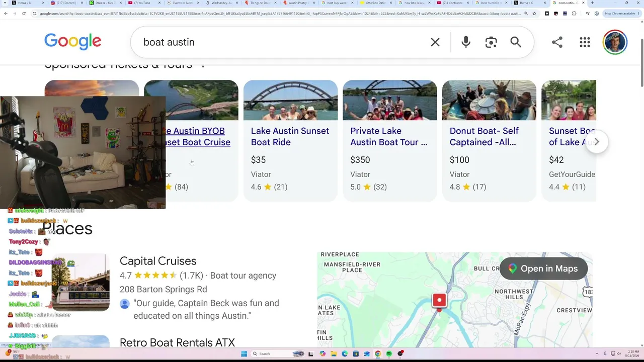Click the Capital Cruises boat thumbnail
644x362 pixels.
pyautogui.click(x=80, y=282)
